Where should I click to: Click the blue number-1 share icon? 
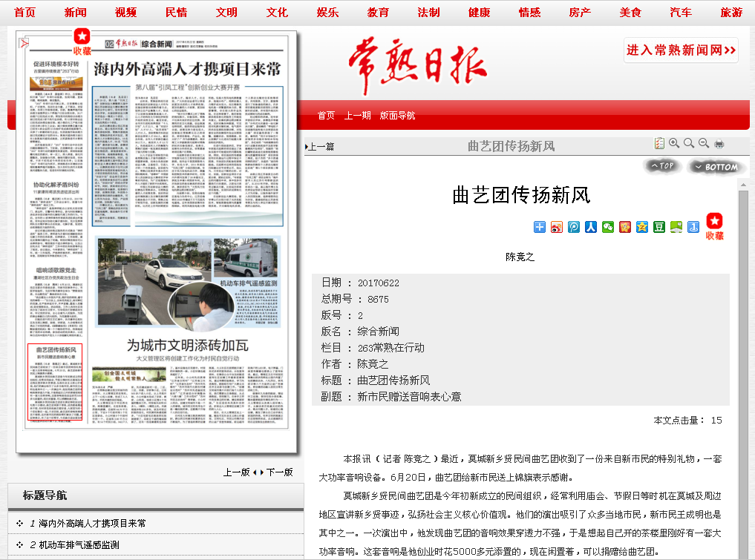693,227
